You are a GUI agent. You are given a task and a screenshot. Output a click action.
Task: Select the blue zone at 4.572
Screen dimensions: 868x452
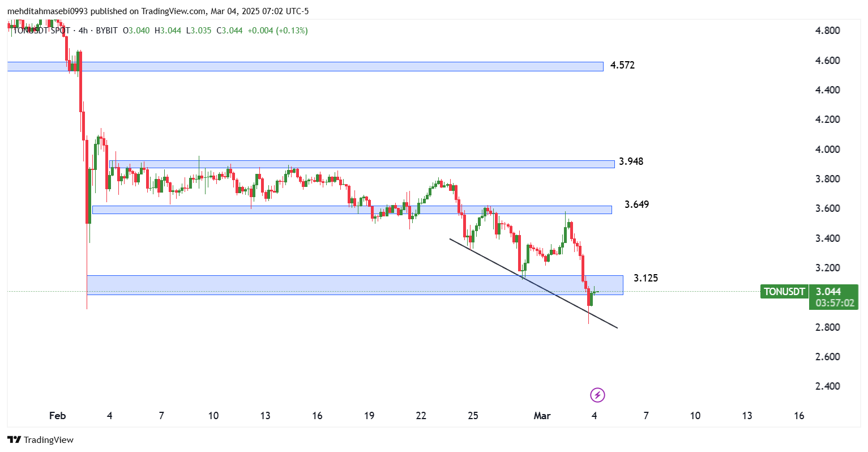tap(305, 66)
